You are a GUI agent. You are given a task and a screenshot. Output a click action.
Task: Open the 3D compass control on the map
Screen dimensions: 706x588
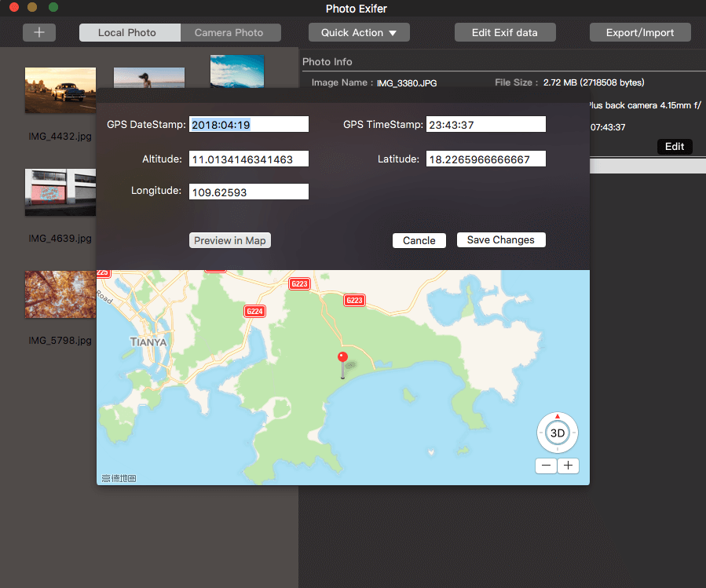(557, 433)
